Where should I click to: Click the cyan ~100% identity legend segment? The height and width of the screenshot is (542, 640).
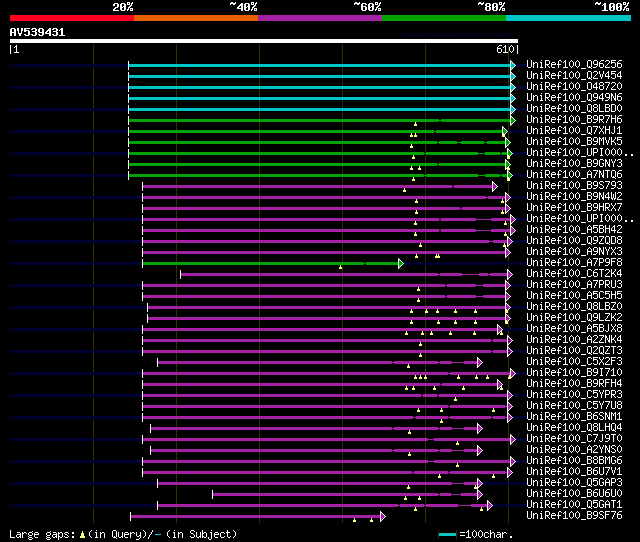569,18
